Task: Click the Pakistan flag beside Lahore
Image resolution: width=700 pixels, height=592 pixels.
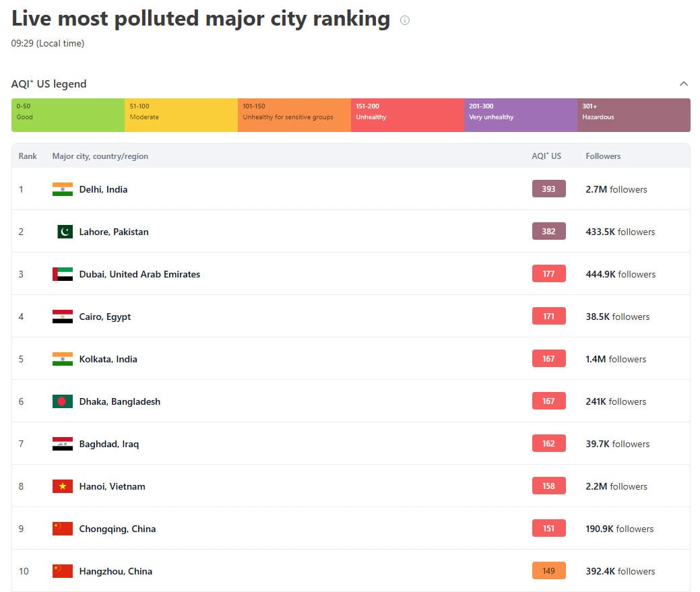Action: click(x=65, y=232)
